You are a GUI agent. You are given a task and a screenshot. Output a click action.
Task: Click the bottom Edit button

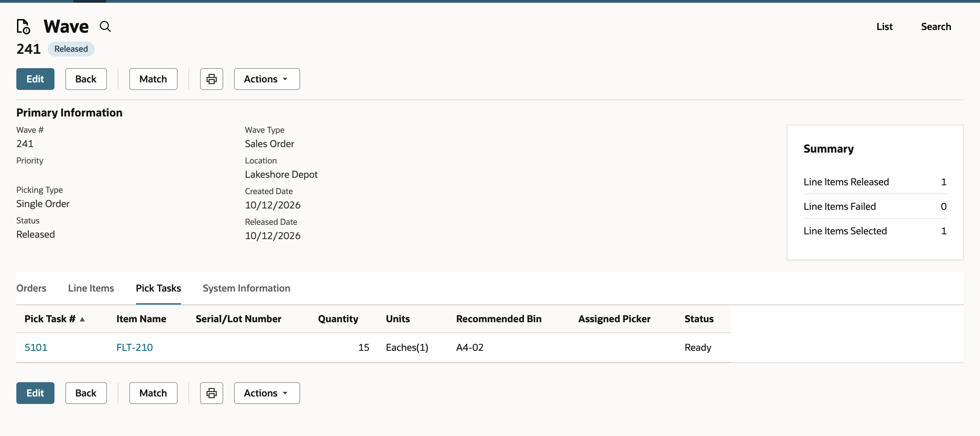pos(35,393)
